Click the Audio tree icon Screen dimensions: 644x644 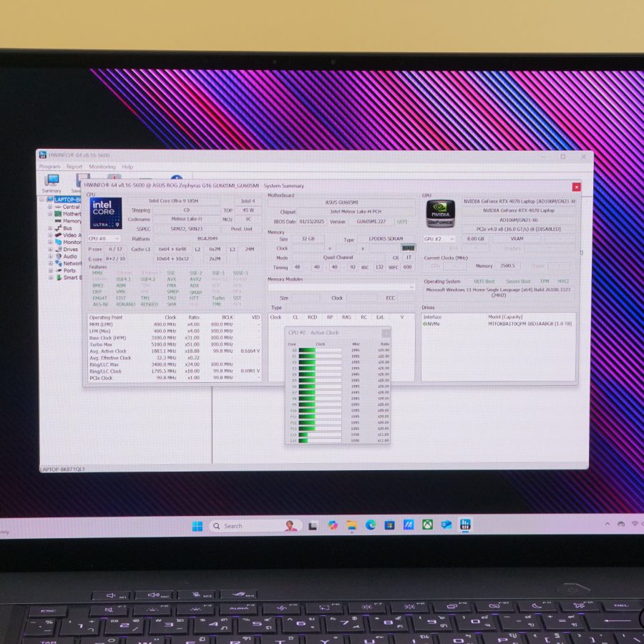59,256
